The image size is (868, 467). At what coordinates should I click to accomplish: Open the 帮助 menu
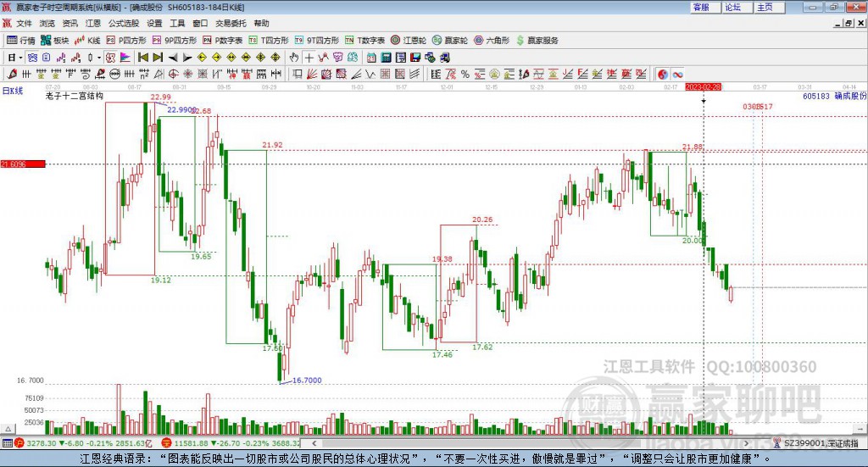coord(261,23)
